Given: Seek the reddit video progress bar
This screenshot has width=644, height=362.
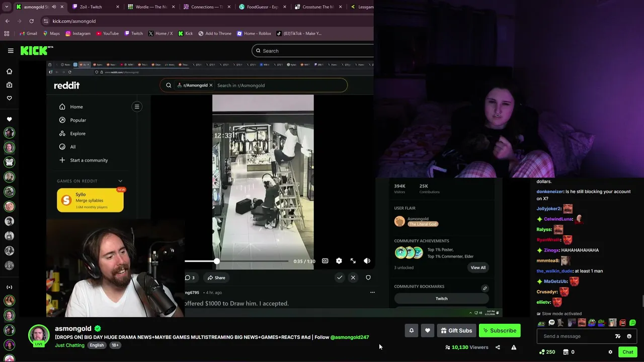Looking at the screenshot, I should (x=236, y=261).
